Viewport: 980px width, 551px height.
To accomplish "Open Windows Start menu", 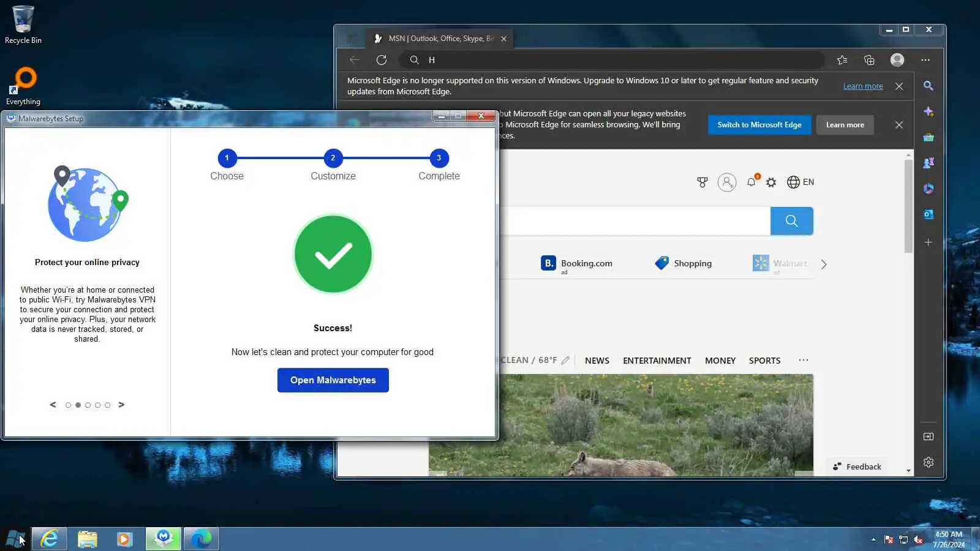I will (x=15, y=539).
